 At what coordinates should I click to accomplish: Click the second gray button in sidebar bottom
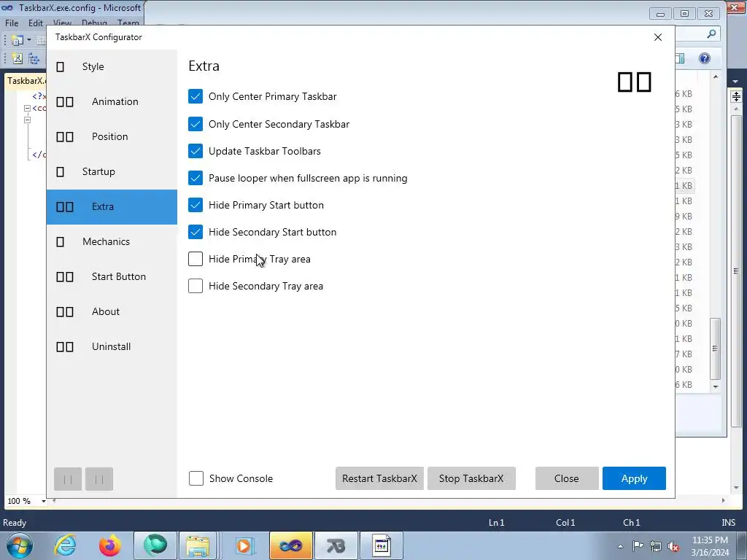[x=99, y=479]
